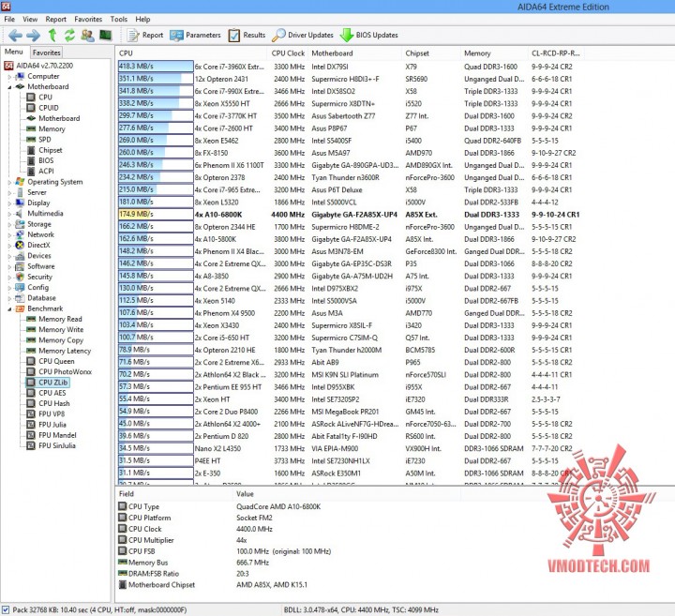Select the Memory Read benchmark
This screenshot has width=675, height=616.
click(x=60, y=319)
